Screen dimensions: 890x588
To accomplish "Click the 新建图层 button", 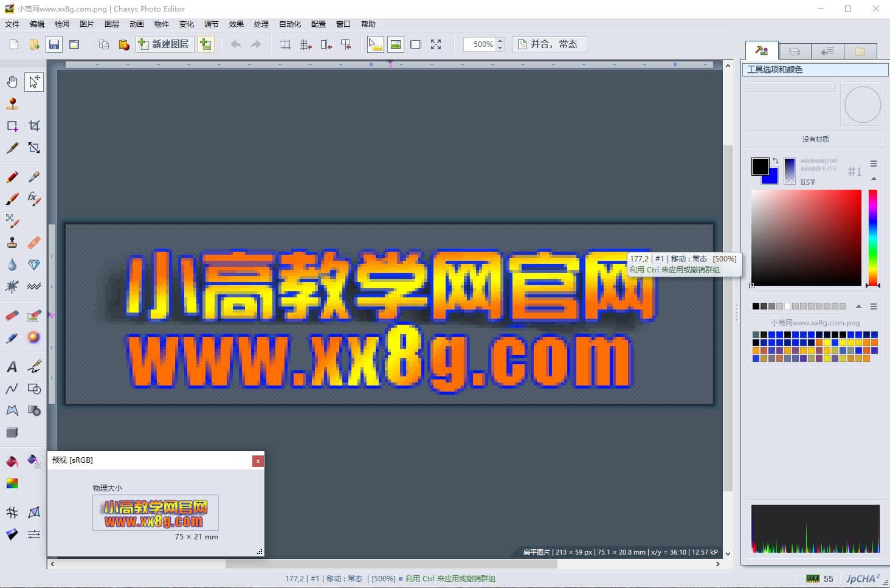I will (164, 44).
